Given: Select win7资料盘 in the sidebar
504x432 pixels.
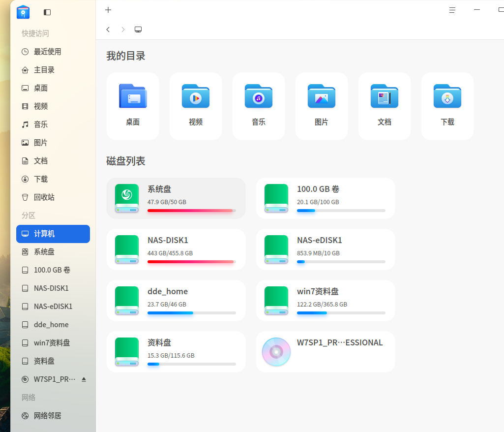Looking at the screenshot, I should (53, 343).
